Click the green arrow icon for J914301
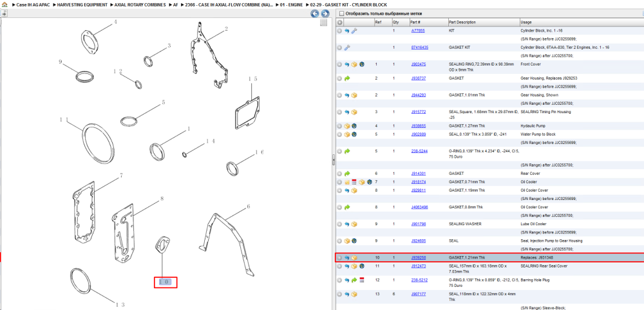 click(x=347, y=174)
